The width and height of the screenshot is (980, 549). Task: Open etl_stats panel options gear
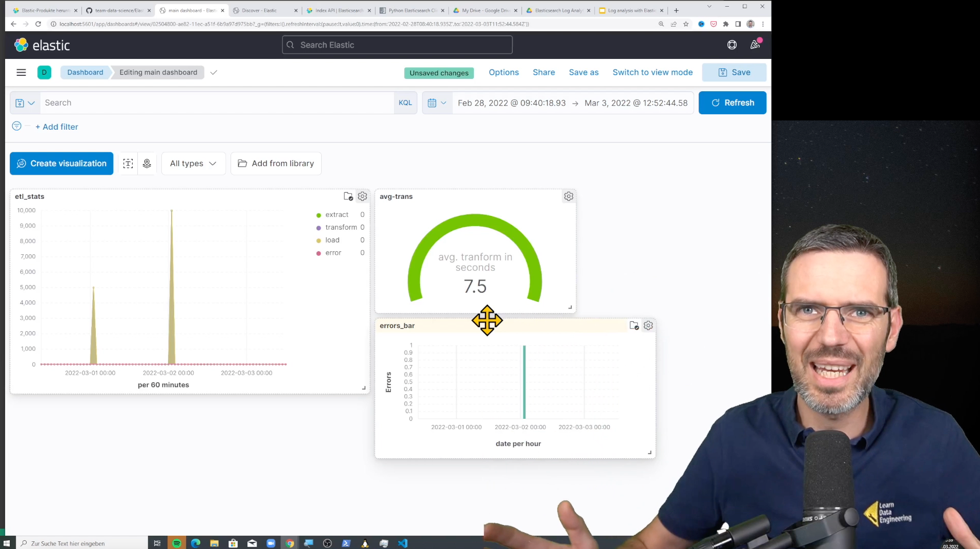[x=362, y=196]
